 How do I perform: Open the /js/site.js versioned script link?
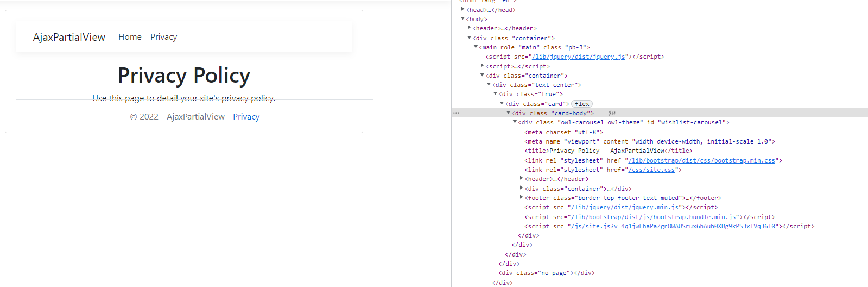(x=673, y=226)
